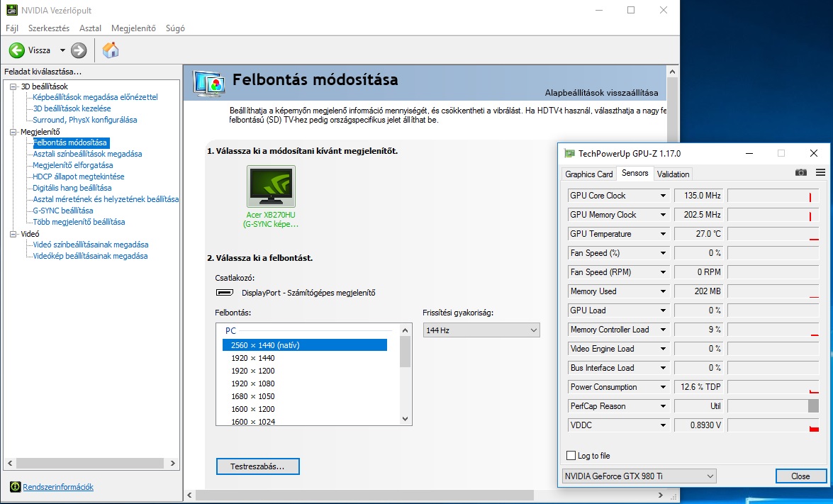Collapse the Videó tree node
The width and height of the screenshot is (833, 504).
(13, 234)
